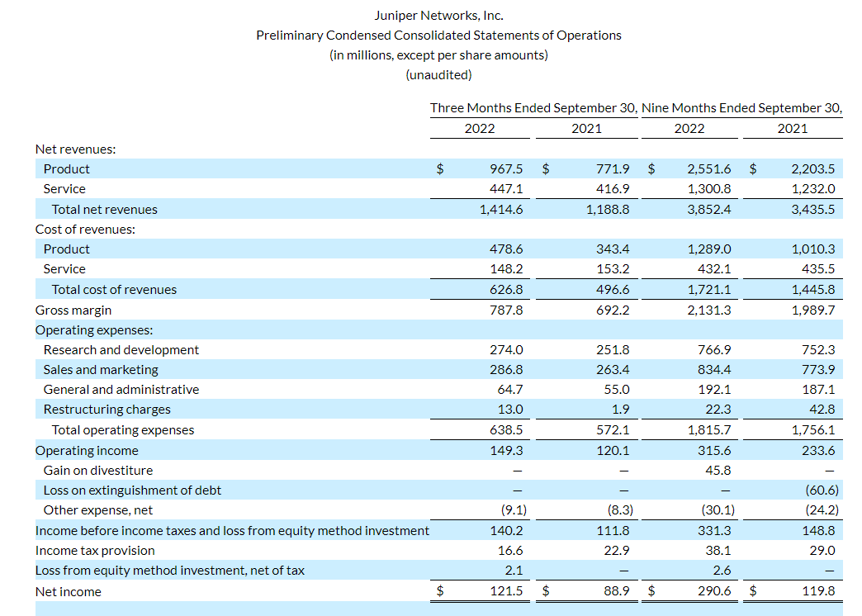Screen dimensions: 862x616
Task: Click the Restructuring charges row label
Action: pos(107,409)
